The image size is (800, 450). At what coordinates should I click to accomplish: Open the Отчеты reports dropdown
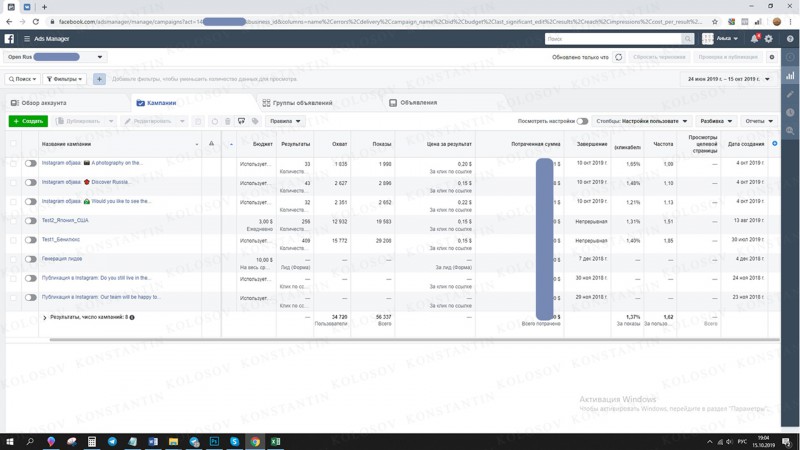point(759,121)
